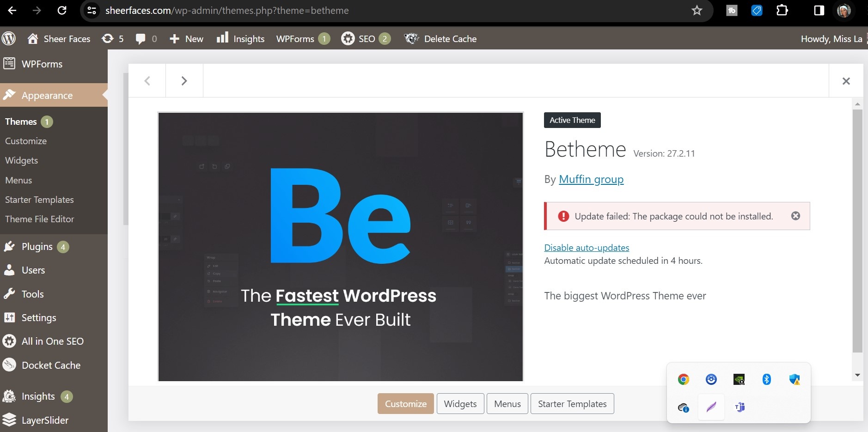Click the browser back arrow

12,10
